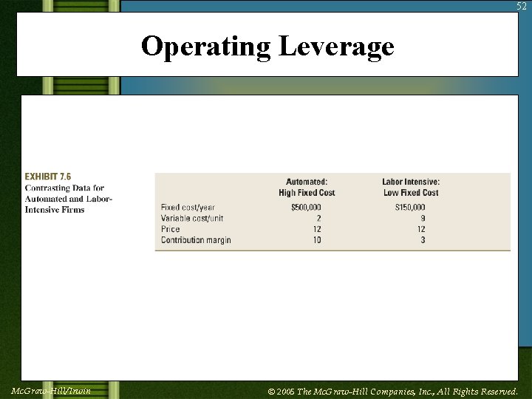
Task: Click the 'Variable cost/unit' row label
Action: pyautogui.click(x=192, y=218)
